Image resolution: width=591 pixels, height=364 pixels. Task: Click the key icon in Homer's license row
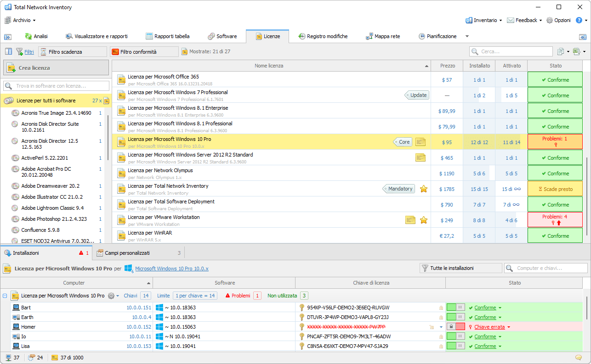point(301,327)
